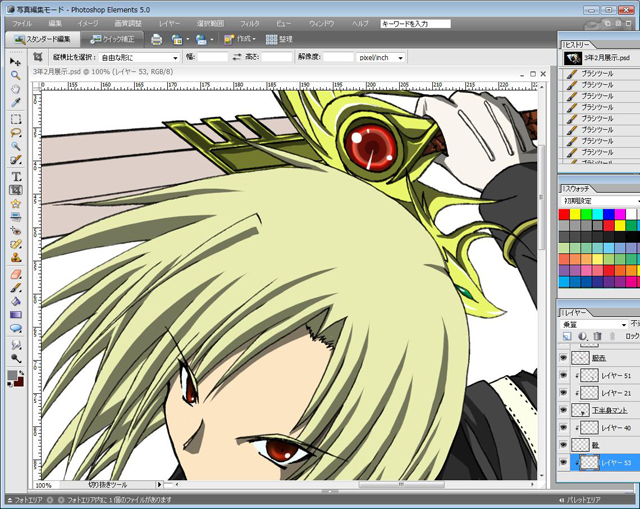
Task: Toggle visibility of 下半身マント layer
Action: pyautogui.click(x=563, y=410)
